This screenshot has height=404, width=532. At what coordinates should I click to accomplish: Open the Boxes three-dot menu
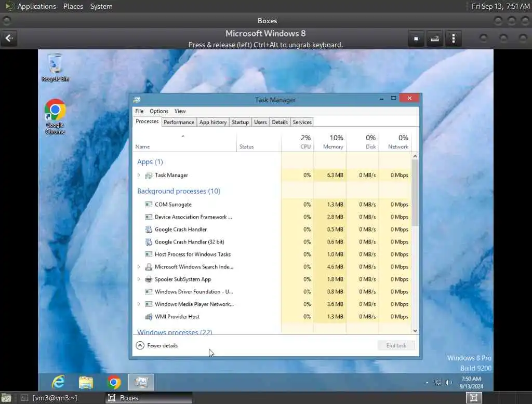click(x=453, y=38)
